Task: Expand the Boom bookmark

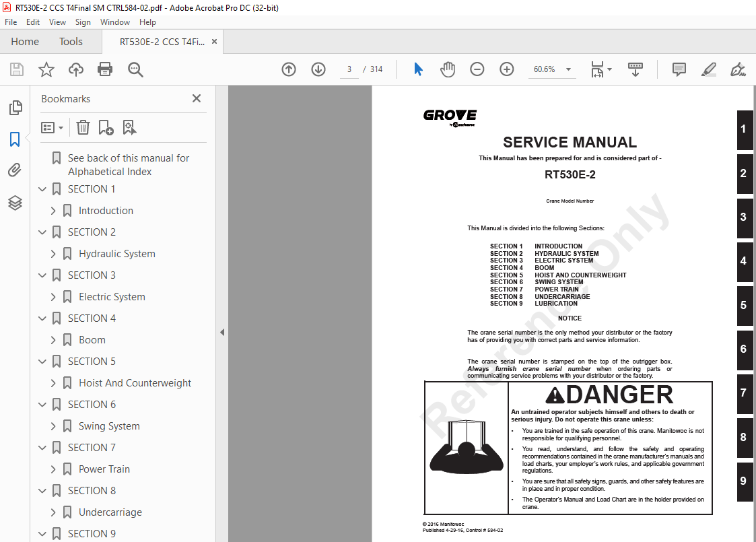Action: 53,340
